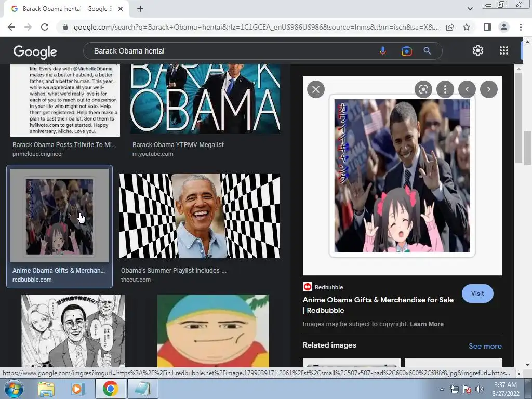This screenshot has width=532, height=399.
Task: Open the Google apps grid
Action: pos(504,50)
